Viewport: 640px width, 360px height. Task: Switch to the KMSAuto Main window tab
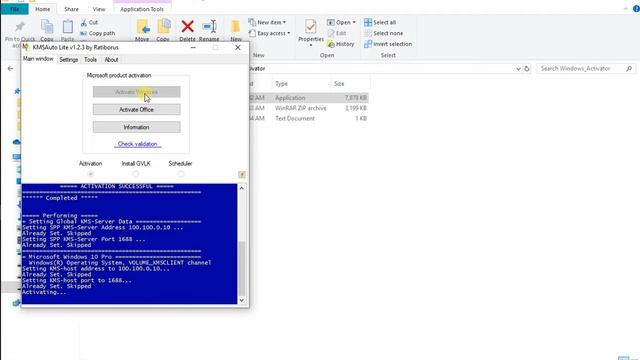38,59
